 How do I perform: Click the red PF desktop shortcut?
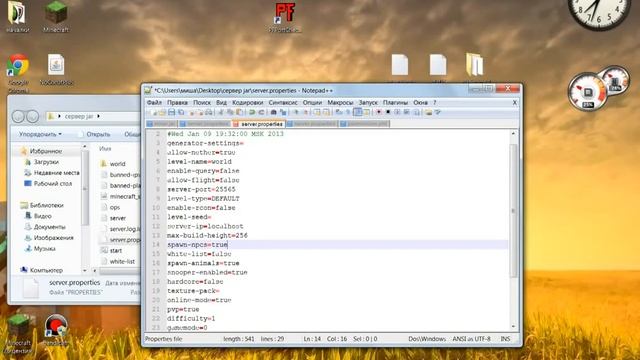point(285,17)
